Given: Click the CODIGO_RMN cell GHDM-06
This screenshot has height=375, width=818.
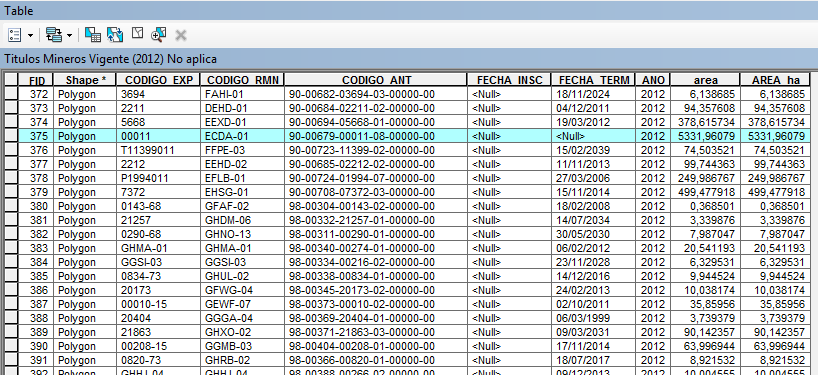Looking at the screenshot, I should [243, 220].
